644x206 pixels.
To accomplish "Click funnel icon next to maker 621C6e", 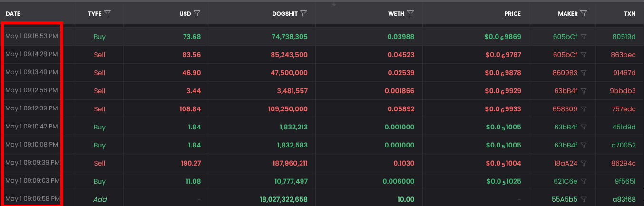I will [584, 181].
